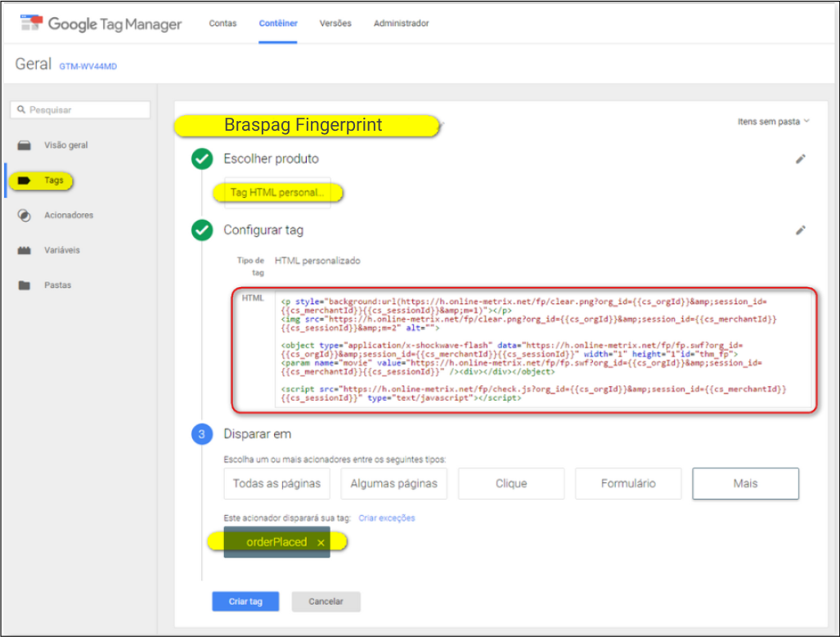Remove the orderPlaced trigger
Viewport: 840px width, 637px height.
point(320,541)
